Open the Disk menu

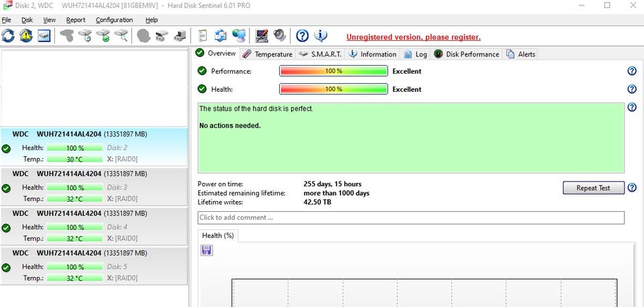(27, 20)
